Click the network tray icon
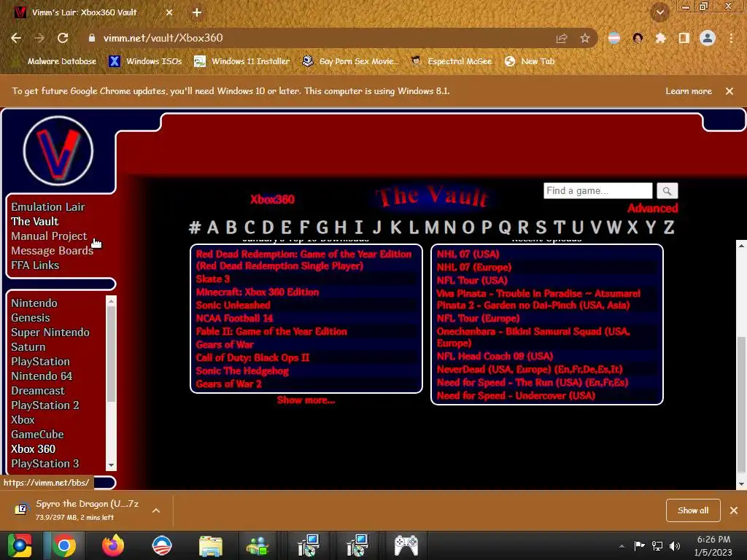The height and width of the screenshot is (560, 747). click(x=657, y=545)
